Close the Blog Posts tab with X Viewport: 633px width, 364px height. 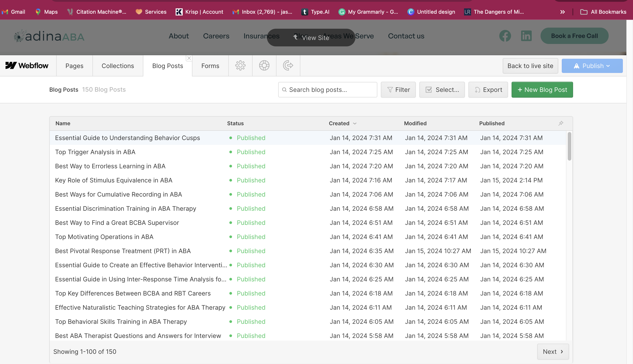click(x=189, y=58)
